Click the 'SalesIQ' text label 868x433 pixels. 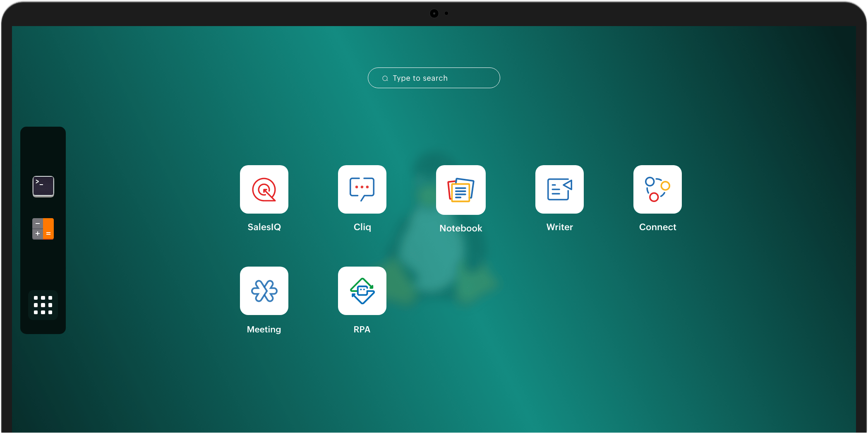(x=264, y=227)
